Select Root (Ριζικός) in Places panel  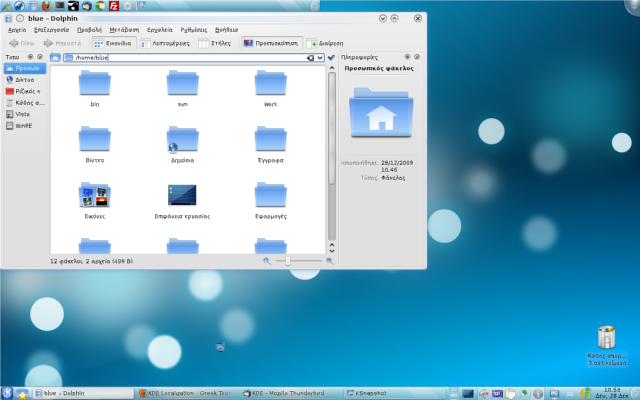point(25,91)
